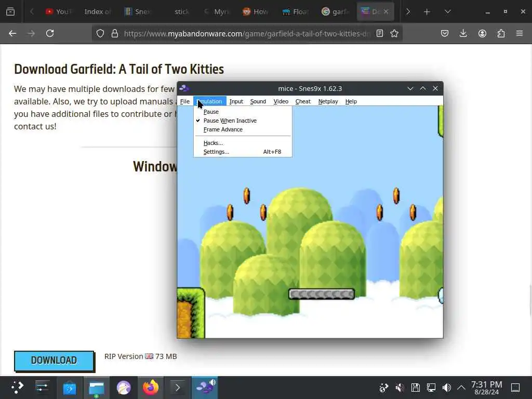This screenshot has height=399, width=532.
Task: Open the first system tray icon beside the muted audio icon
Action: [x=384, y=388]
